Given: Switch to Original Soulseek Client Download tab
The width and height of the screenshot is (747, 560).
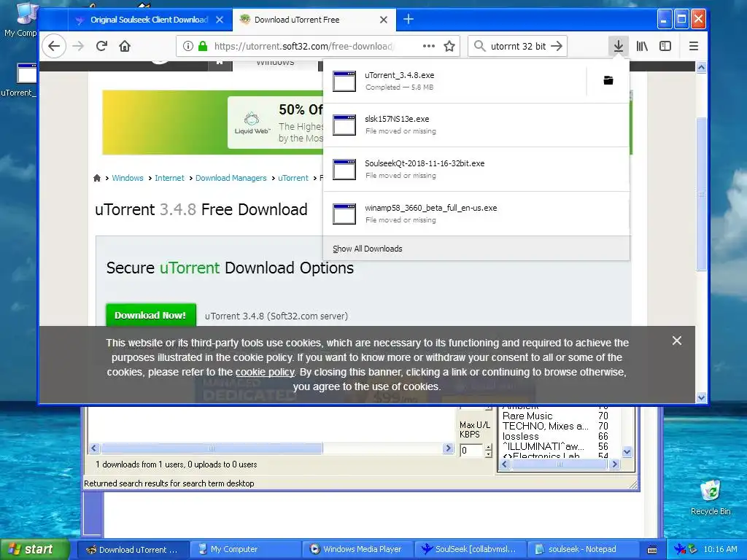Looking at the screenshot, I should click(149, 20).
